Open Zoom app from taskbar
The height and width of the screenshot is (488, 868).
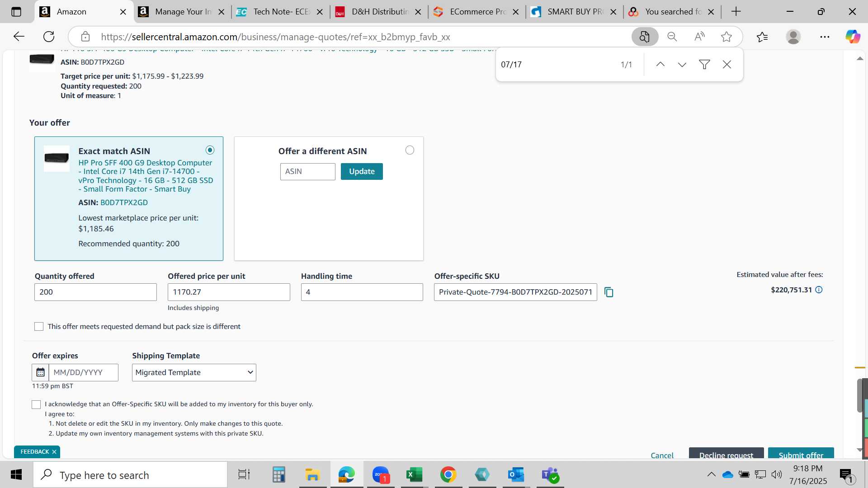click(381, 475)
